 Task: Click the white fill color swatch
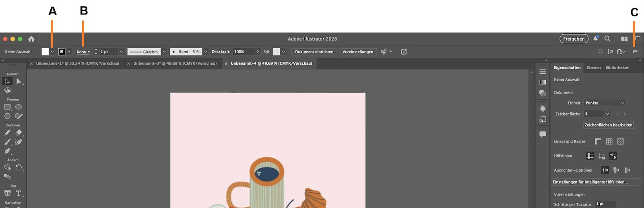click(45, 52)
